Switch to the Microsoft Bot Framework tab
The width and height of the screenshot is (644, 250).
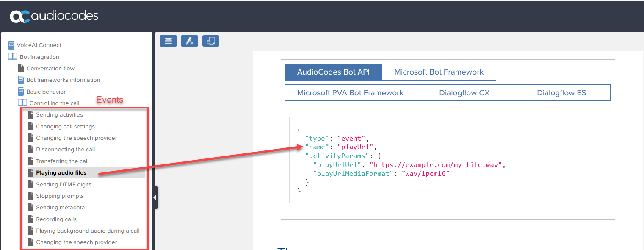(x=439, y=72)
